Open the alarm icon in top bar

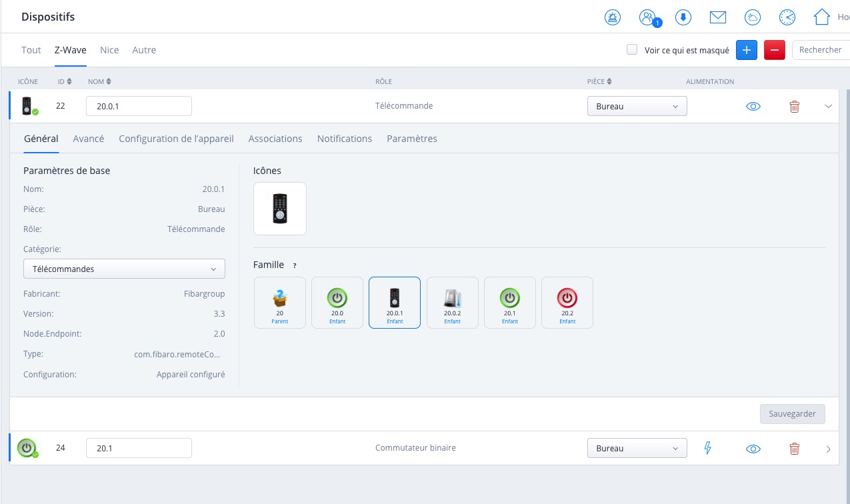(x=612, y=17)
